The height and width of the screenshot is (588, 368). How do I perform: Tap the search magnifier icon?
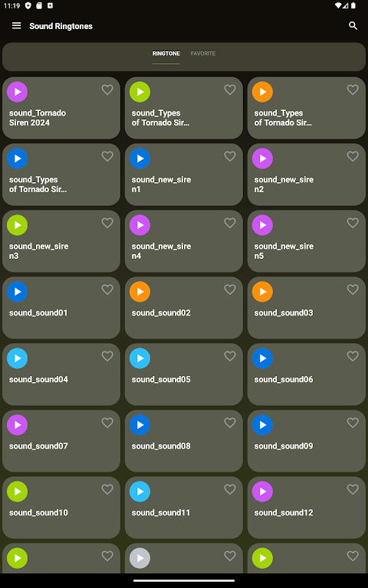tap(353, 25)
